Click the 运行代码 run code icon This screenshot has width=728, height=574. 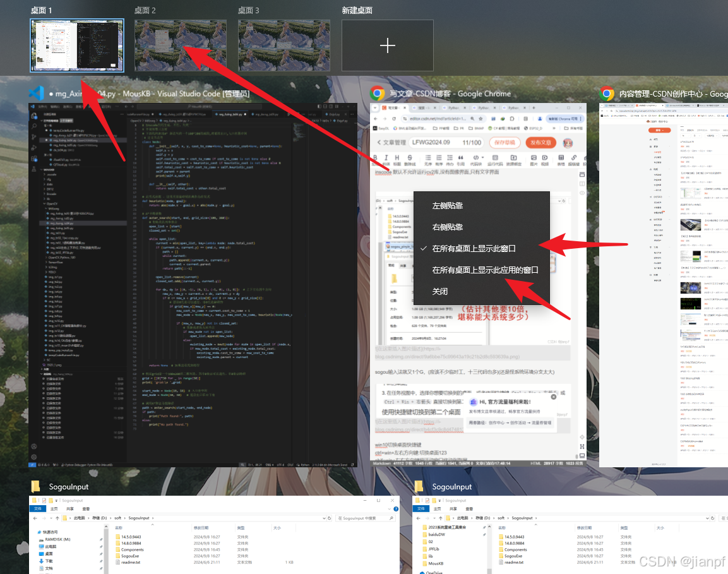[495, 159]
